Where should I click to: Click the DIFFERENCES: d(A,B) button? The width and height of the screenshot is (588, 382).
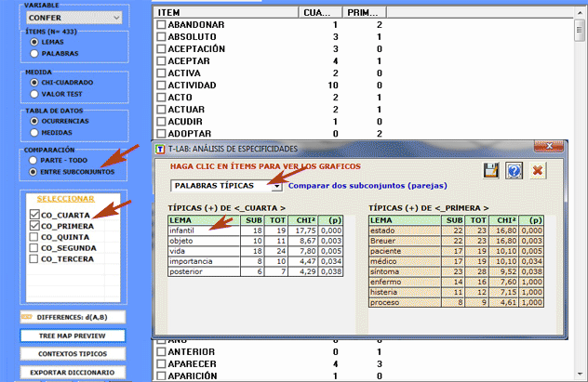pyautogui.click(x=71, y=319)
